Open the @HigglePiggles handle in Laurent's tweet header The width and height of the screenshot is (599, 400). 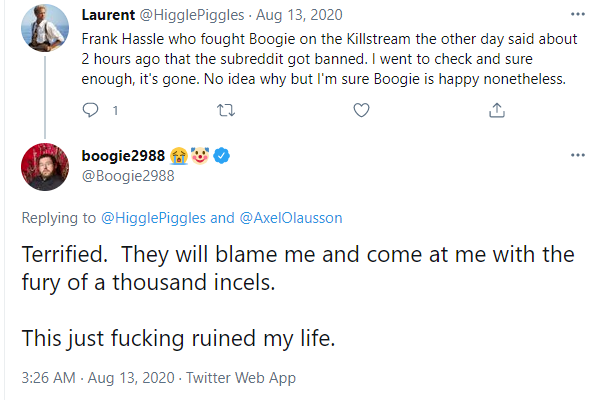tap(192, 15)
